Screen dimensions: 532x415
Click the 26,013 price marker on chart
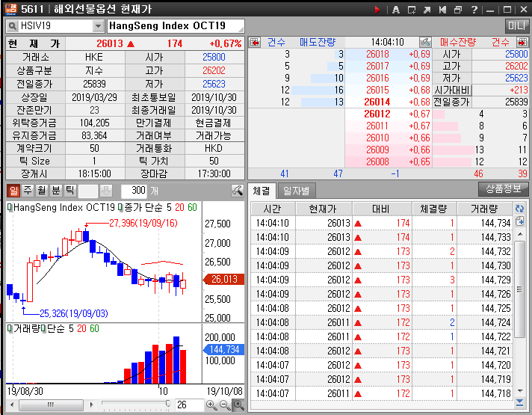coord(223,279)
